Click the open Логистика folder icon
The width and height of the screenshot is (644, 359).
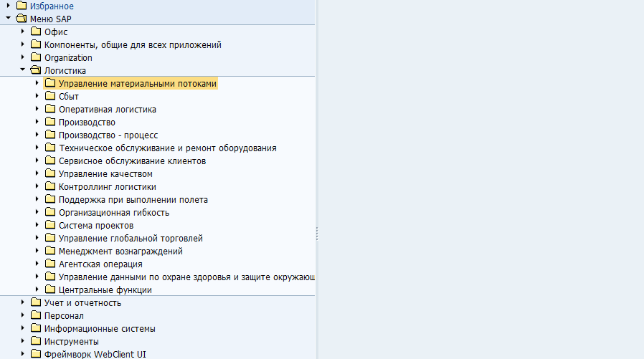pos(36,70)
